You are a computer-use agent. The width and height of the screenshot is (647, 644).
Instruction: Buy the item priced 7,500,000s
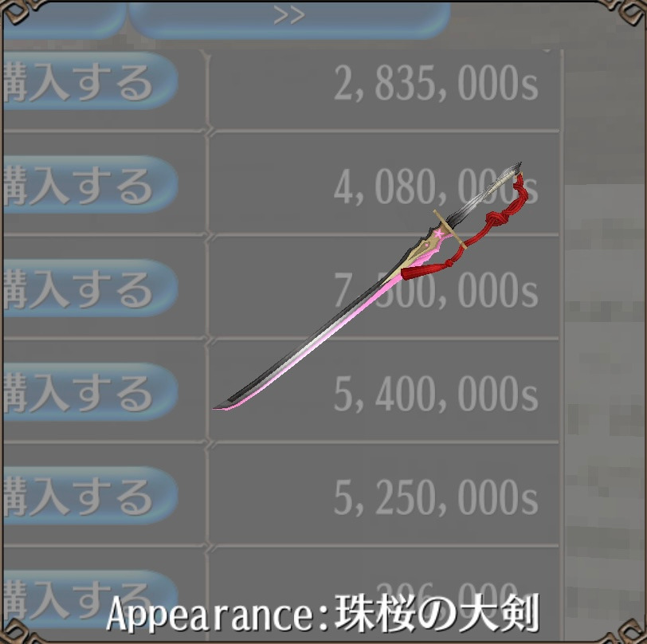coord(91,289)
